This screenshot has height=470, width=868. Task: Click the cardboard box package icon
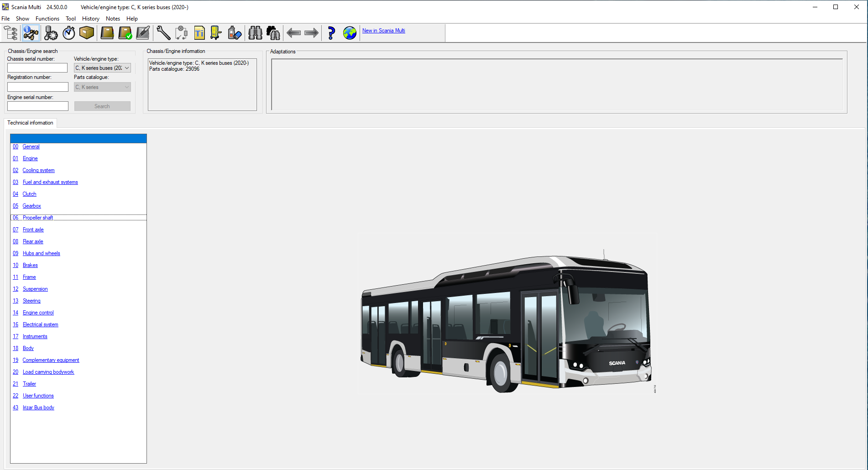[x=87, y=33]
